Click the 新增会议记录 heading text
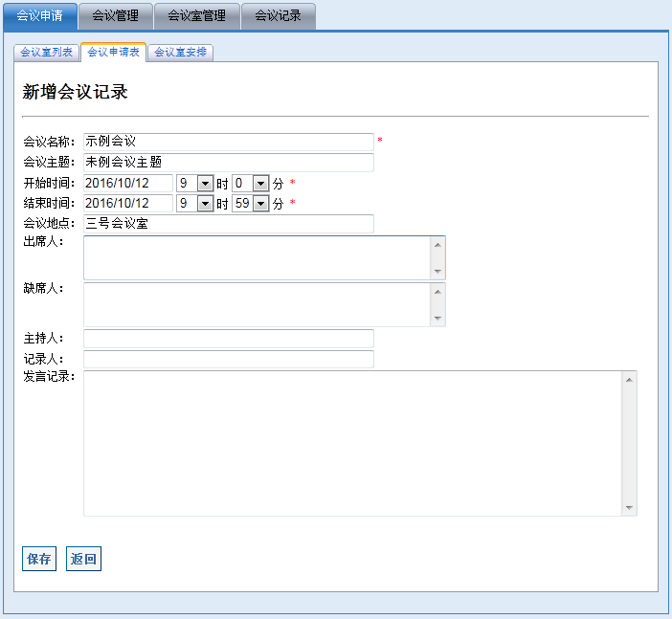 pyautogui.click(x=75, y=92)
